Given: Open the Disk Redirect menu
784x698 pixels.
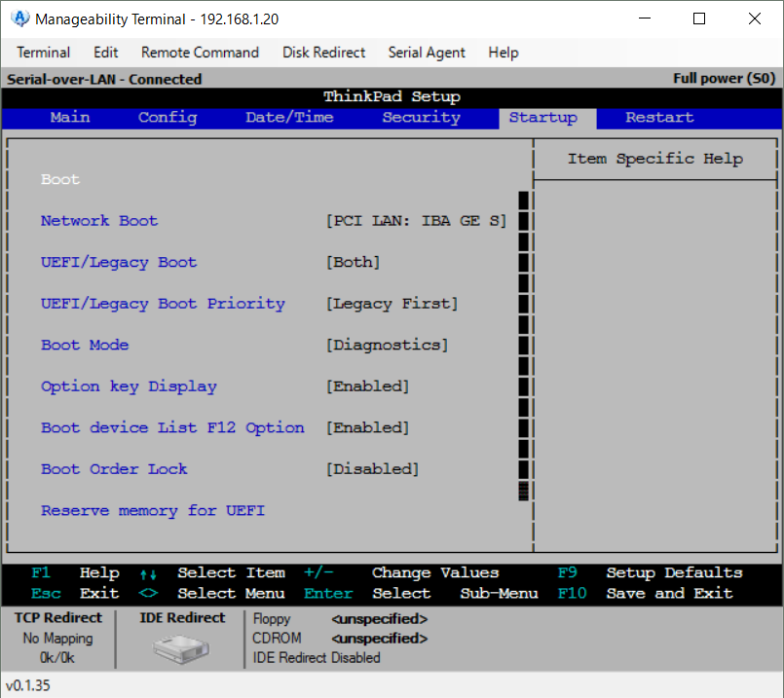Looking at the screenshot, I should click(x=323, y=53).
